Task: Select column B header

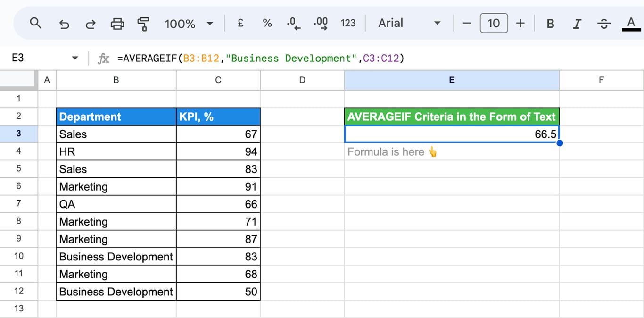Action: pyautogui.click(x=116, y=80)
